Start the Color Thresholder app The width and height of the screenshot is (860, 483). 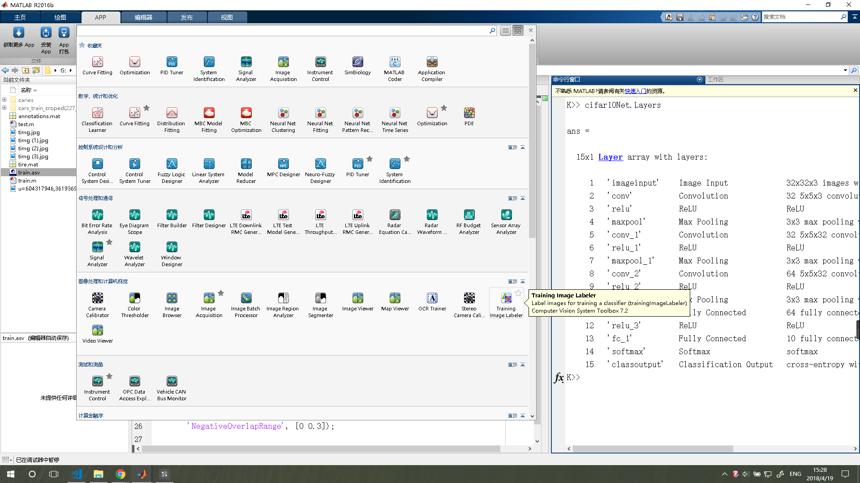tap(134, 304)
